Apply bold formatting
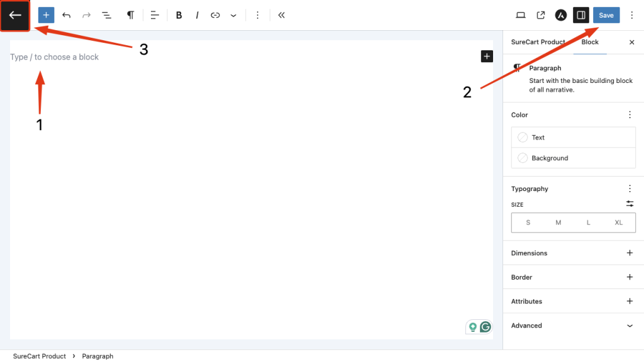Image resolution: width=644 pixels, height=362 pixels. [179, 15]
